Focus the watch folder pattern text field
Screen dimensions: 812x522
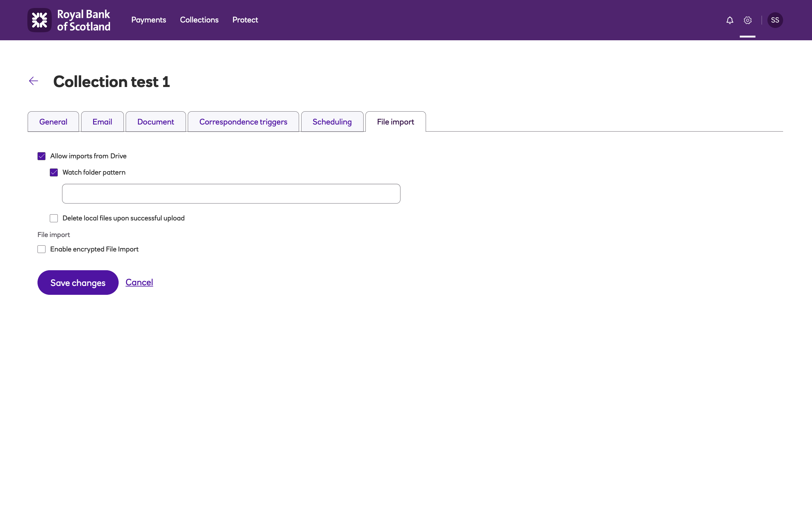[231, 194]
